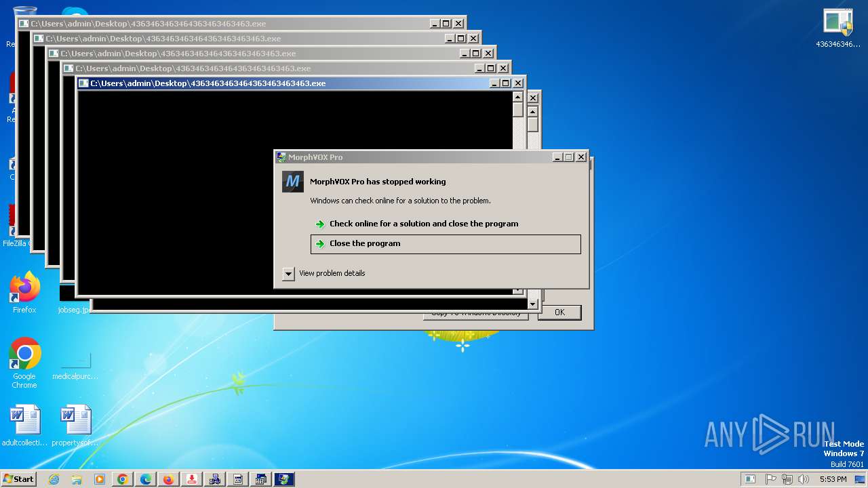Click scroll-down arrow of active console
This screenshot has width=868, height=488.
click(x=518, y=291)
